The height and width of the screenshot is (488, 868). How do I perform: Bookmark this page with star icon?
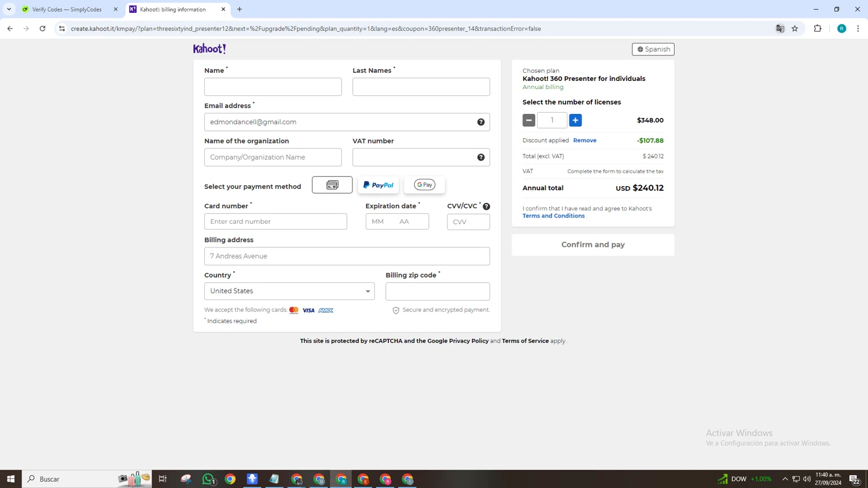pos(795,28)
